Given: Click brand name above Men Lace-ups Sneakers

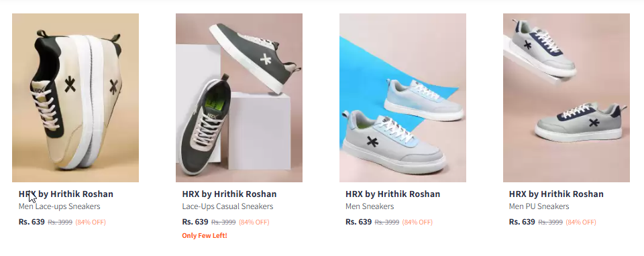Looking at the screenshot, I should [x=66, y=194].
